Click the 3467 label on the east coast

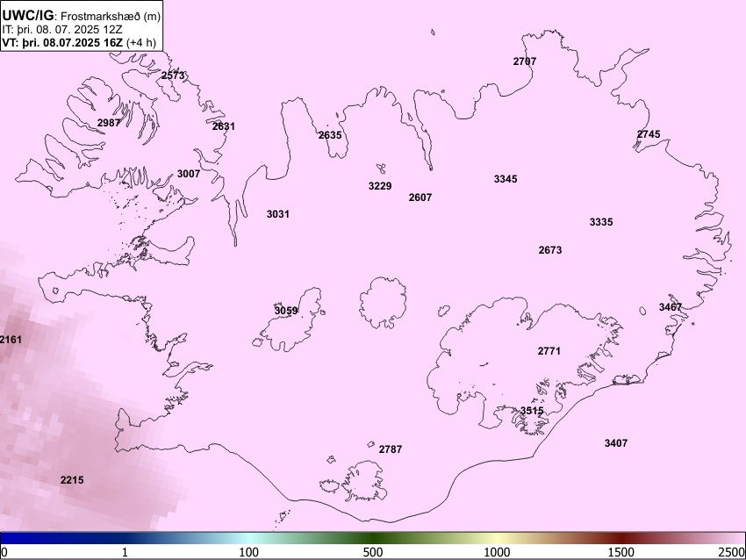click(x=671, y=307)
